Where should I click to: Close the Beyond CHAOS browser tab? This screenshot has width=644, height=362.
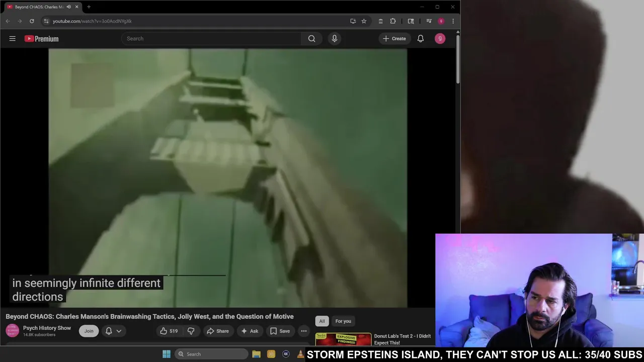tap(76, 7)
